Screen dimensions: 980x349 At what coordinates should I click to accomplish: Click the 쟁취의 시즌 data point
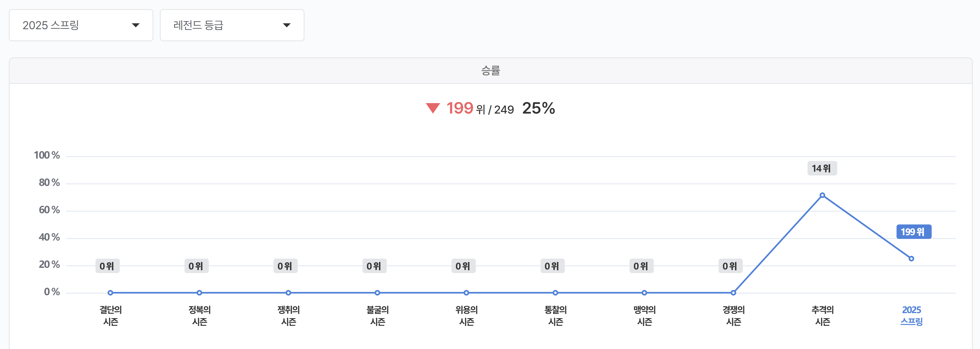(x=288, y=293)
